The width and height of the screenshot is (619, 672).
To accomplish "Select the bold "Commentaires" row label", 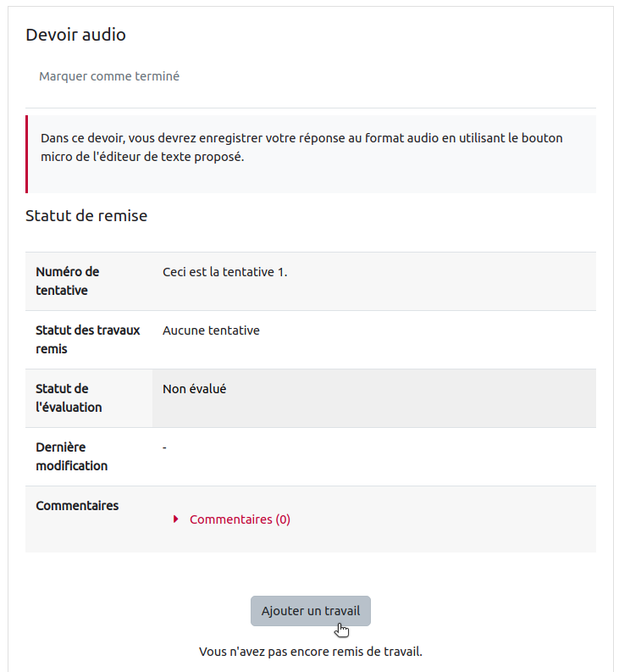I will point(77,506).
